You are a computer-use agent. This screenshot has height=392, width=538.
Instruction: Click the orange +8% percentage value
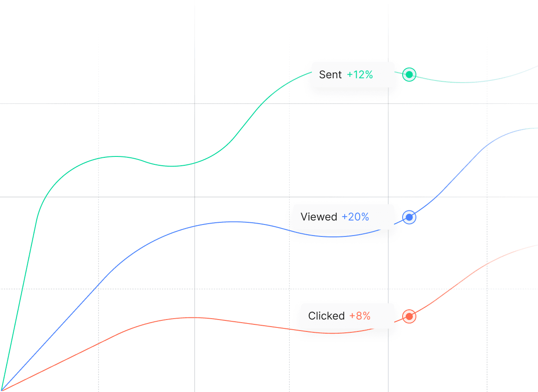pos(360,316)
